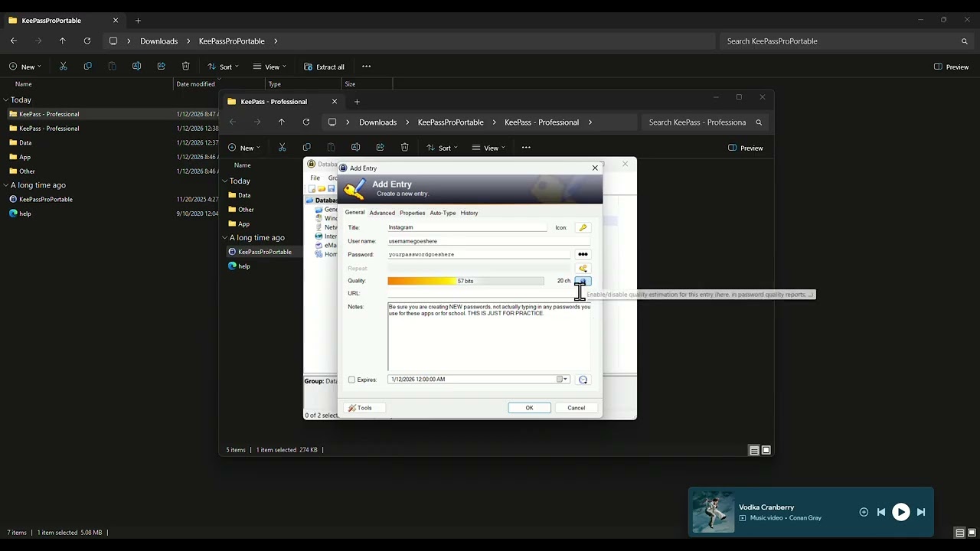The height and width of the screenshot is (551, 980).
Task: Copy icon in KeePass - Professional Explorer toolbar
Action: pyautogui.click(x=306, y=148)
